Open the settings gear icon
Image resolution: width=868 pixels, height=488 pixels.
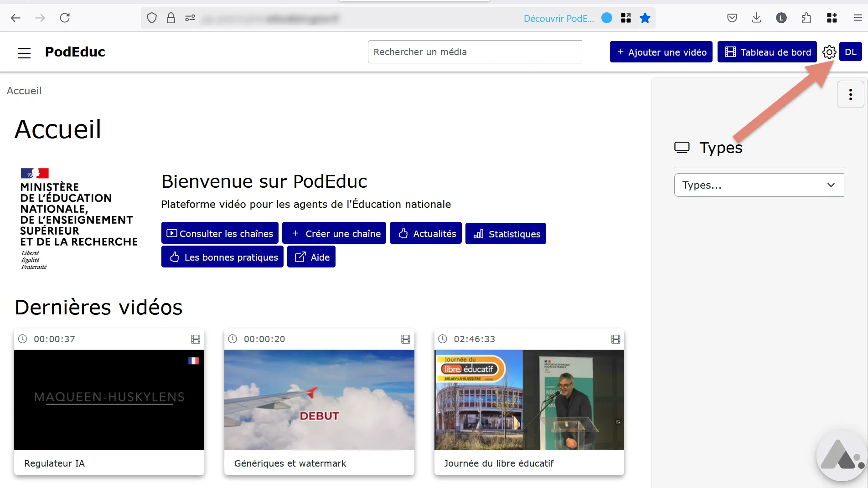click(x=829, y=52)
